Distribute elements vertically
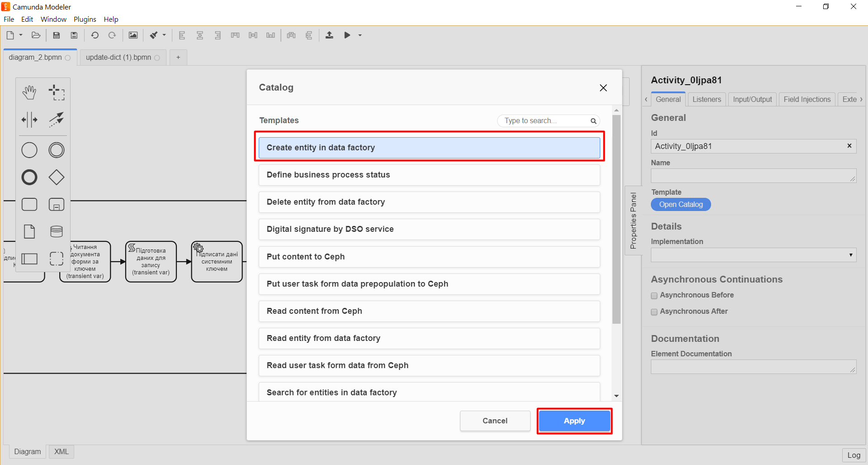Viewport: 868px width, 465px height. click(309, 35)
